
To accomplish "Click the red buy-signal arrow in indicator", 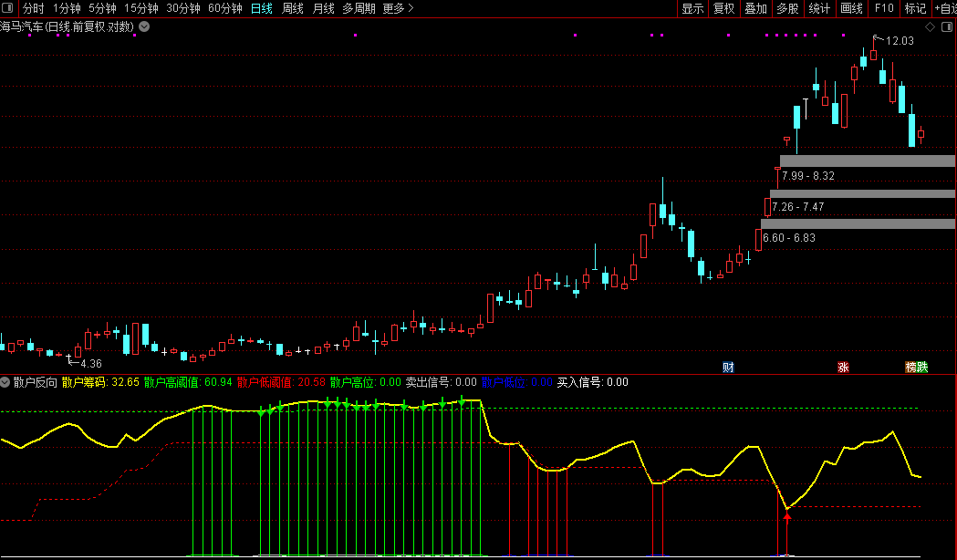I will [x=787, y=517].
